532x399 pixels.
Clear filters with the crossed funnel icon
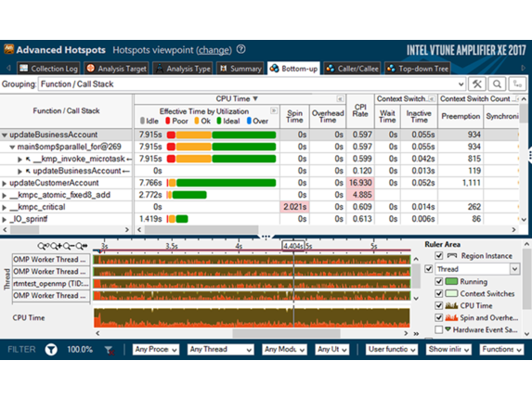tap(109, 350)
